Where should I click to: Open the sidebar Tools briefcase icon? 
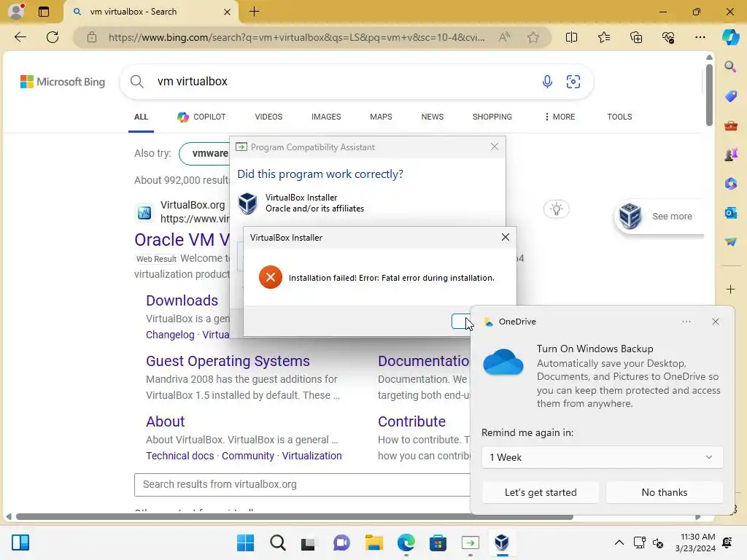click(730, 125)
